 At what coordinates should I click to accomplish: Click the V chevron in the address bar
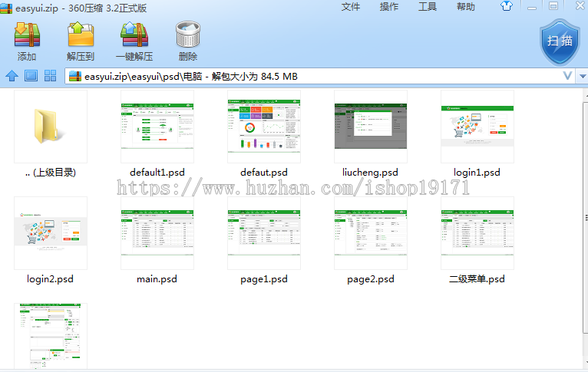pos(567,76)
